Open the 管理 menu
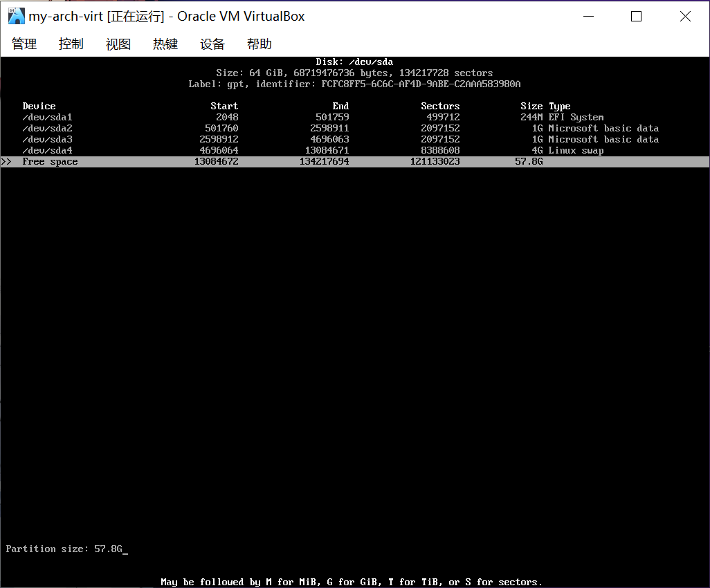The height and width of the screenshot is (588, 710). (x=24, y=44)
